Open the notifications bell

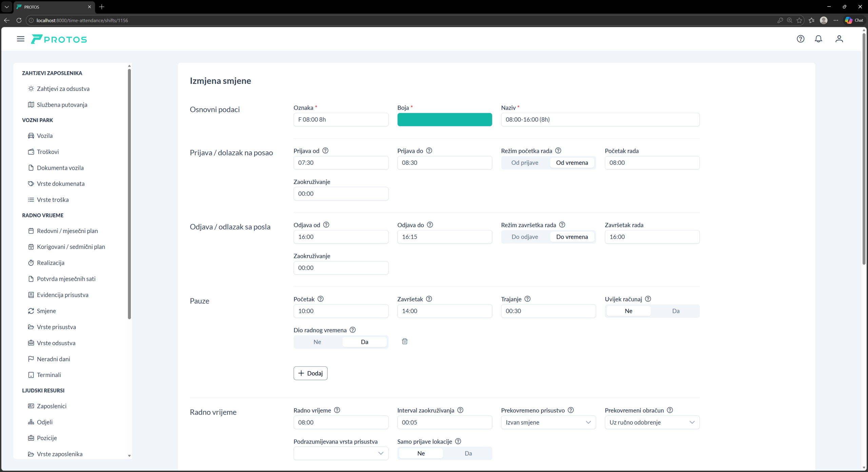coord(818,39)
